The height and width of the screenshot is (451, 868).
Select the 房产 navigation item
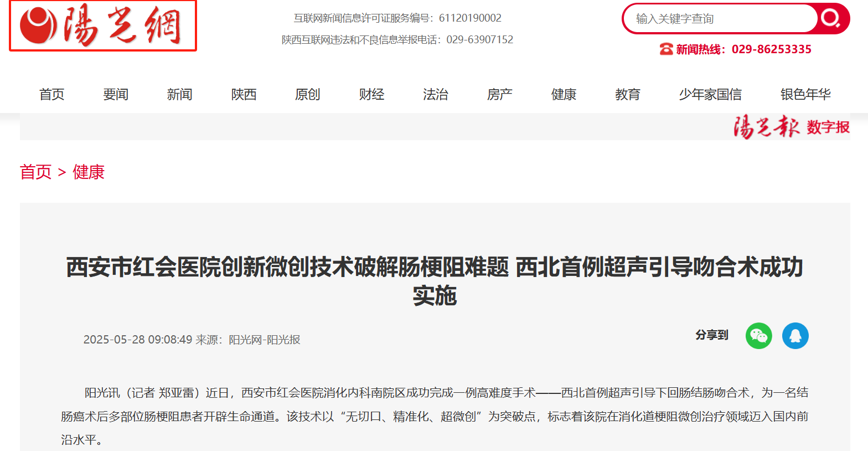[x=499, y=95]
